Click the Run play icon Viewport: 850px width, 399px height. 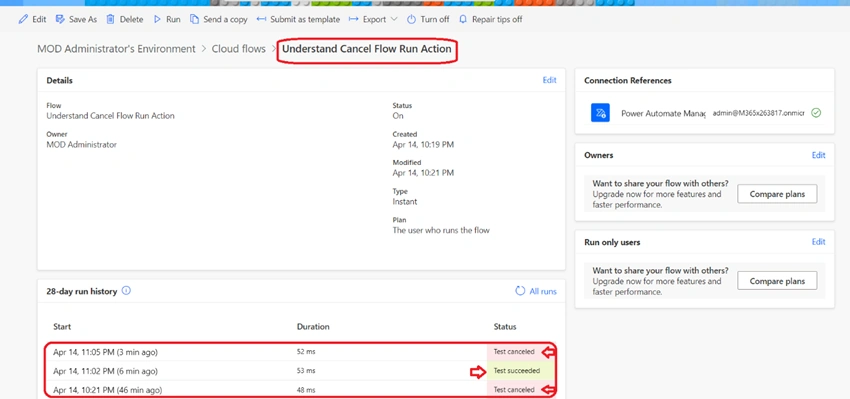coord(157,19)
